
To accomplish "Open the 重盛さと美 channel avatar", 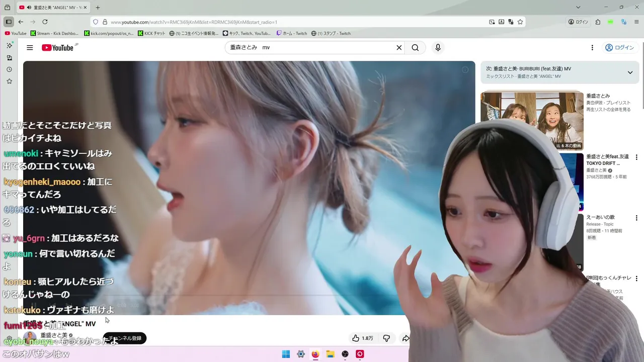I will [x=30, y=338].
